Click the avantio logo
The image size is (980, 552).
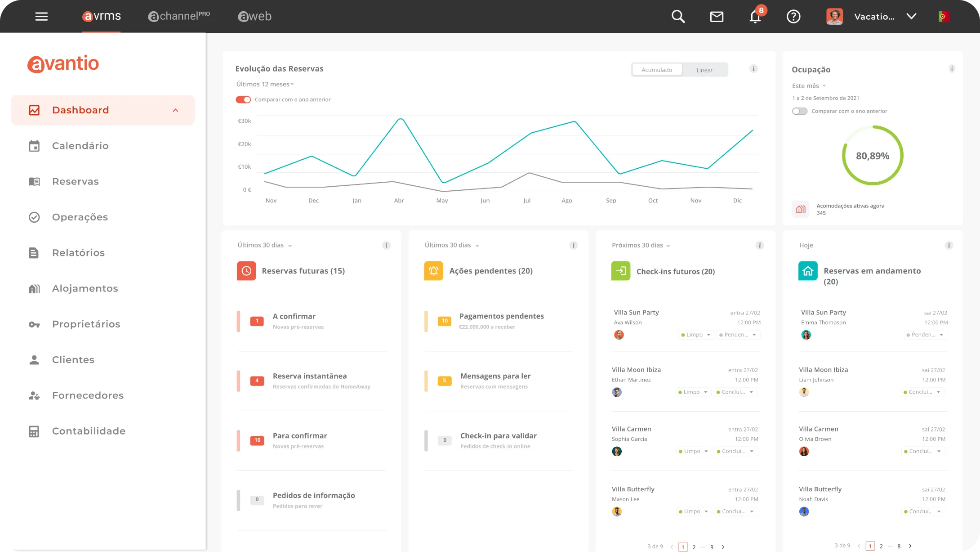pyautogui.click(x=63, y=63)
